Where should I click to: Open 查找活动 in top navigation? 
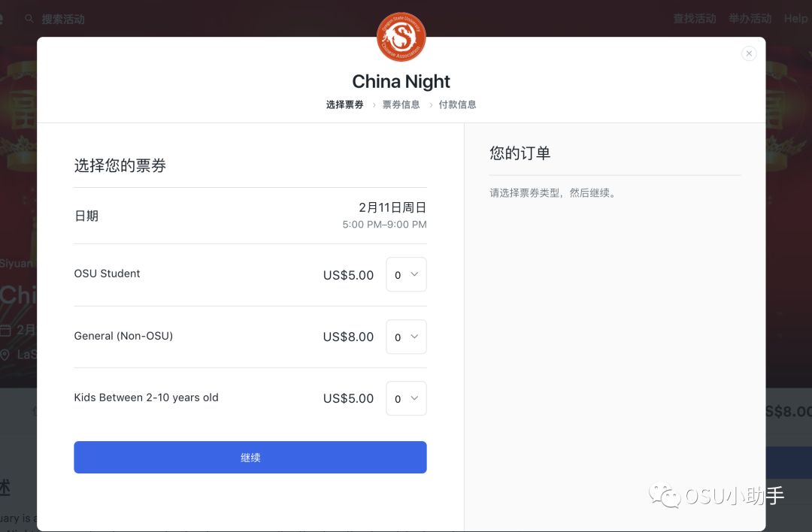pos(695,19)
